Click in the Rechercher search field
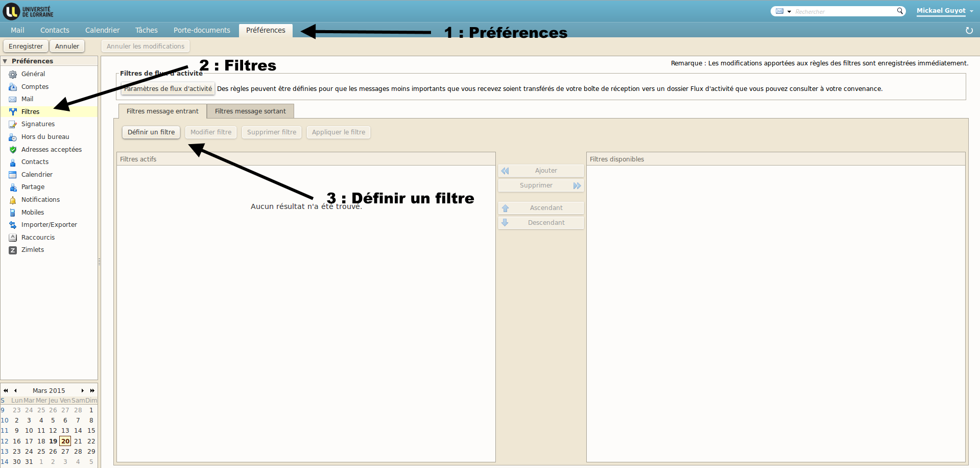 tap(844, 11)
